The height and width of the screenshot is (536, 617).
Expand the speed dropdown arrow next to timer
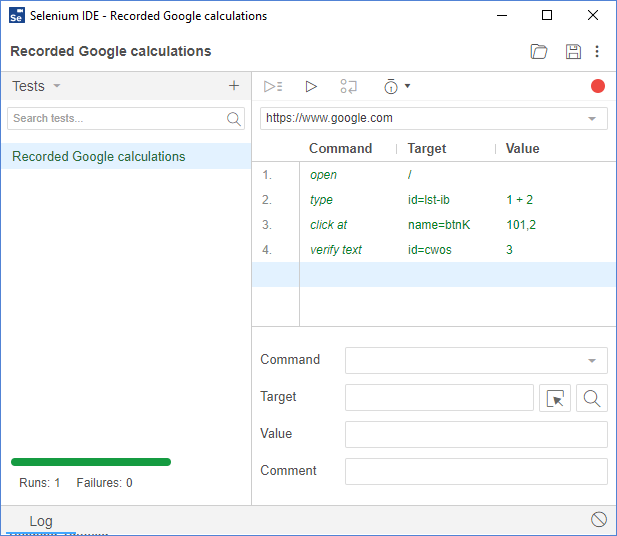coord(407,86)
